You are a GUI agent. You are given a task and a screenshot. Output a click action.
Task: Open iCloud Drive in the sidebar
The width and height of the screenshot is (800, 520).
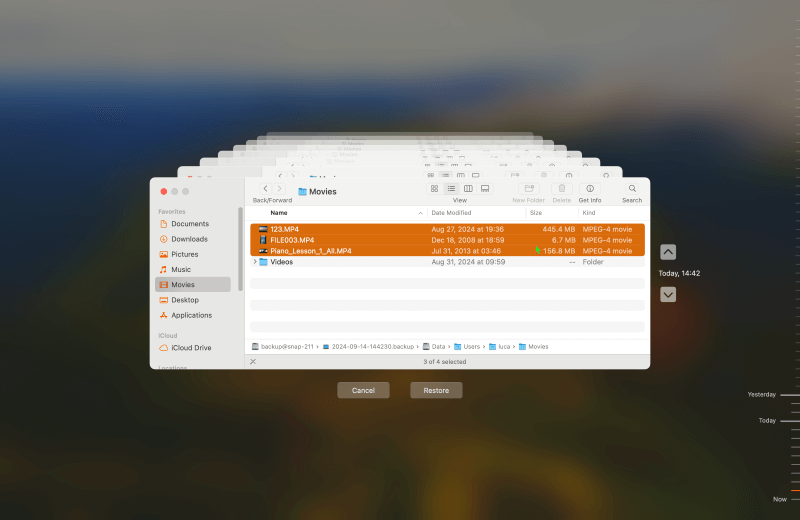[x=189, y=348]
